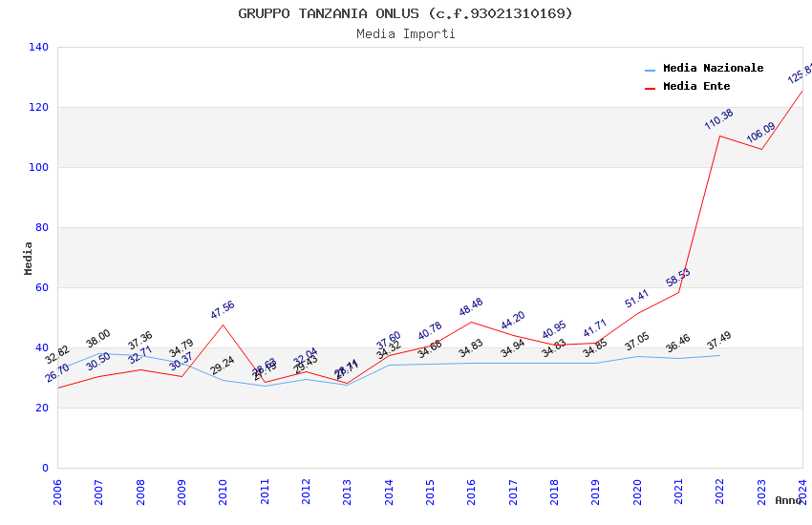
Task: Click the 47.56 data label for 2010
Action: [223, 309]
